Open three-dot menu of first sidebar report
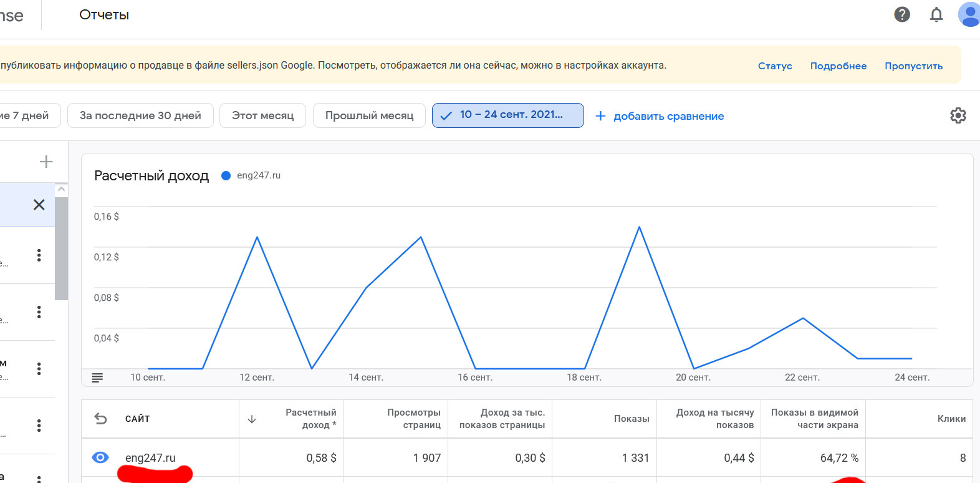The height and width of the screenshot is (483, 980). pyautogui.click(x=39, y=255)
